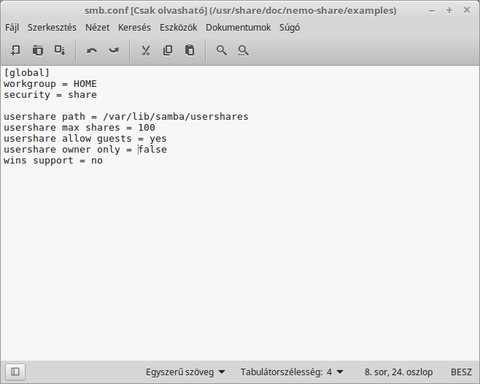This screenshot has width=480, height=384.
Task: Open the search tool magnifier icon
Action: click(x=222, y=50)
